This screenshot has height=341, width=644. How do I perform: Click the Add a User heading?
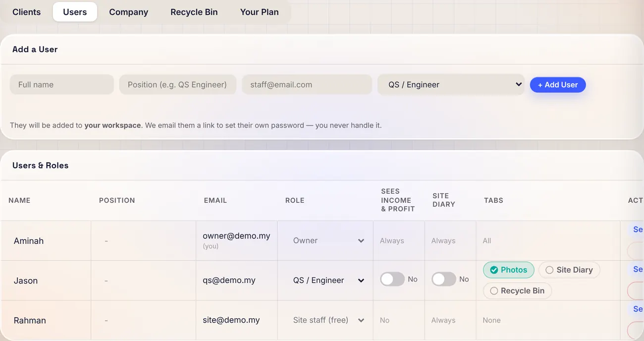[x=35, y=50]
